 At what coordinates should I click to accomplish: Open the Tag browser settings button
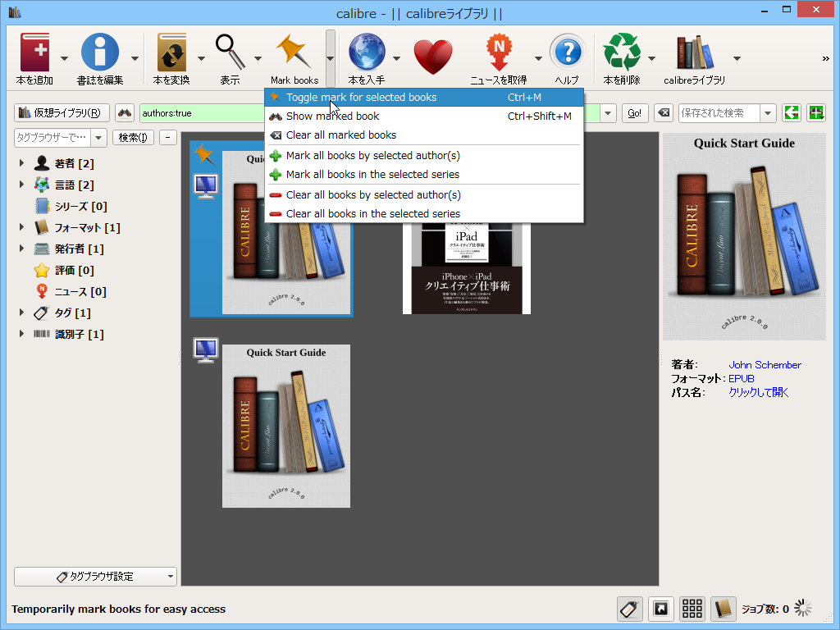point(95,577)
